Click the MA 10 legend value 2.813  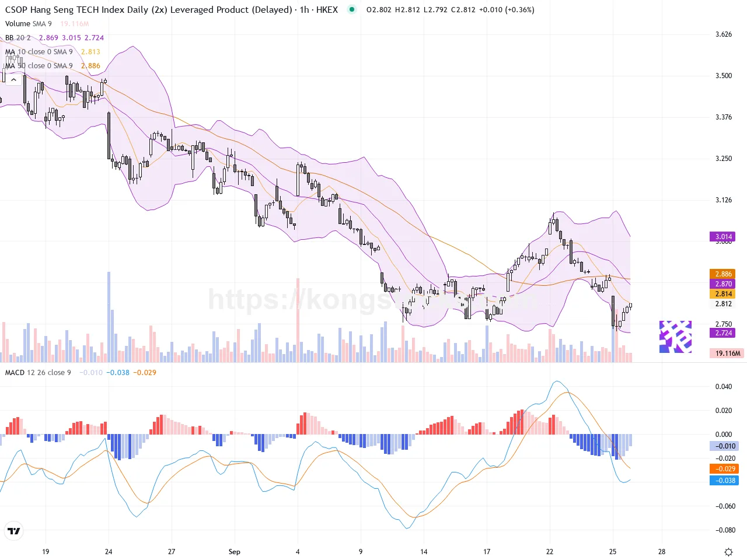point(91,52)
